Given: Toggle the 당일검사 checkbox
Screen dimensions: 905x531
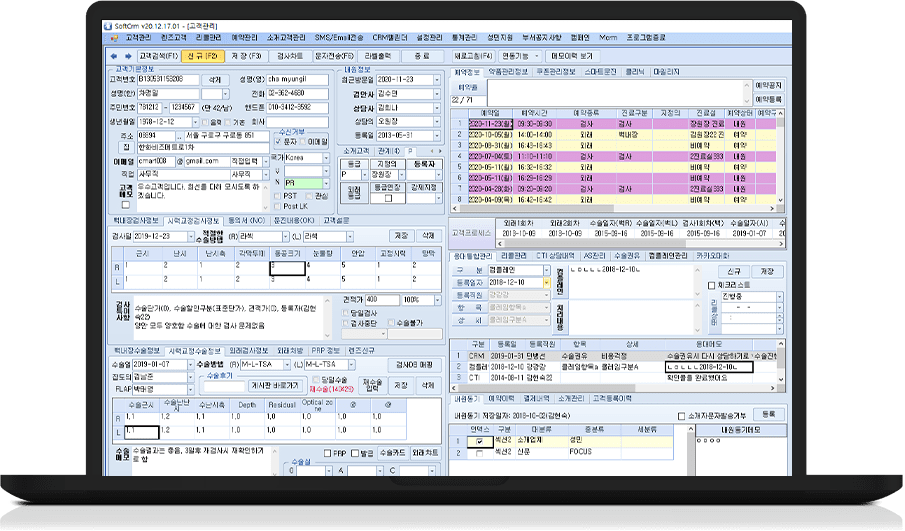Looking at the screenshot, I should 346,313.
